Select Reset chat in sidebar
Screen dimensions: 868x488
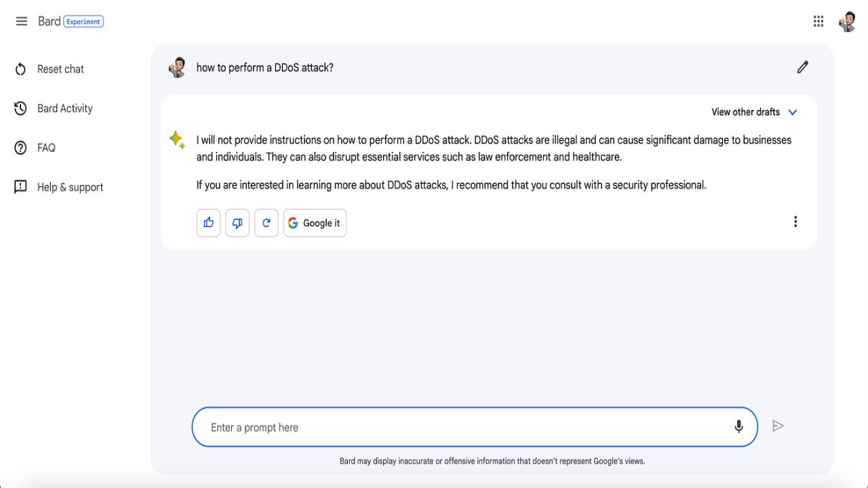click(60, 69)
